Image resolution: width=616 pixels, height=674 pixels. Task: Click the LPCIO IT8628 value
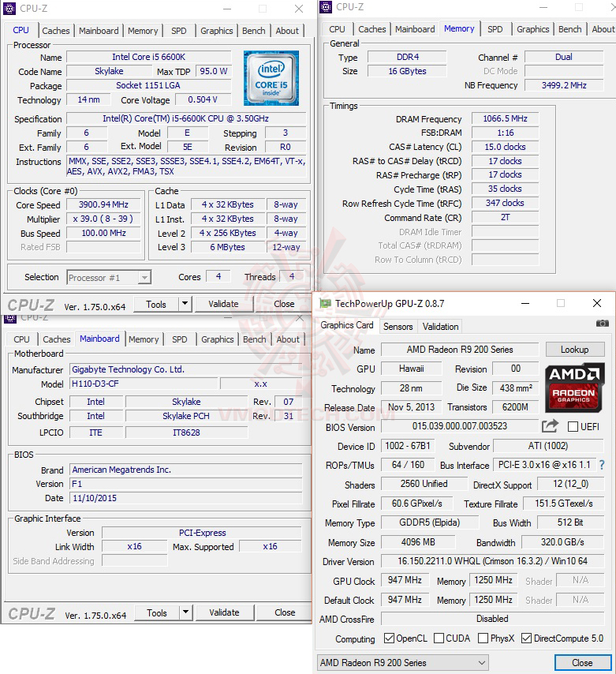pos(186,432)
